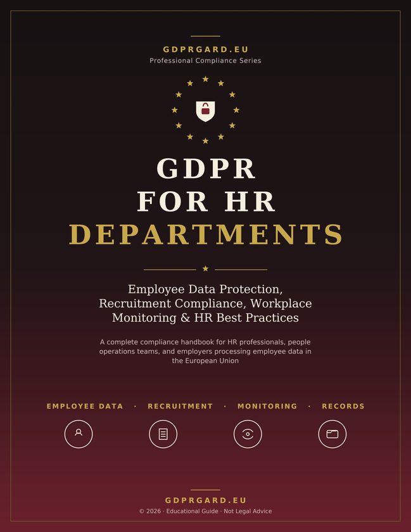The height and width of the screenshot is (532, 411).
Task: Click the Employee Data Protection subtitle line
Action: click(x=205, y=289)
